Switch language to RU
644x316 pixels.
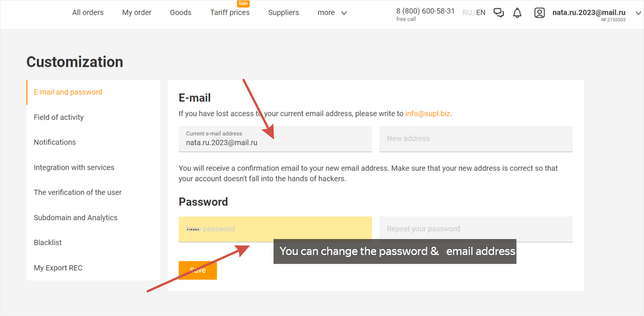coord(467,13)
